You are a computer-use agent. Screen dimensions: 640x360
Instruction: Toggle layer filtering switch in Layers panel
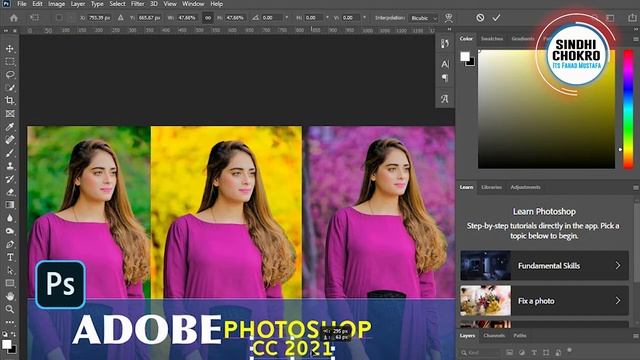570,351
